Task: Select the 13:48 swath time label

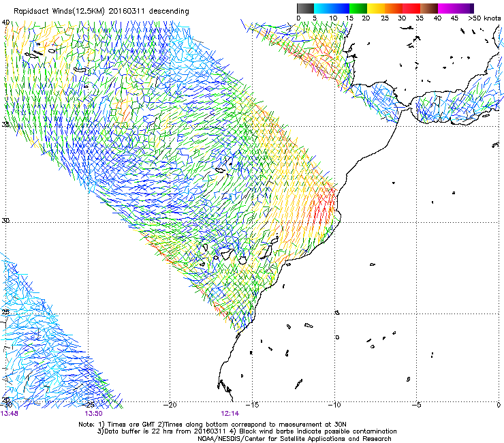Action: (10, 414)
